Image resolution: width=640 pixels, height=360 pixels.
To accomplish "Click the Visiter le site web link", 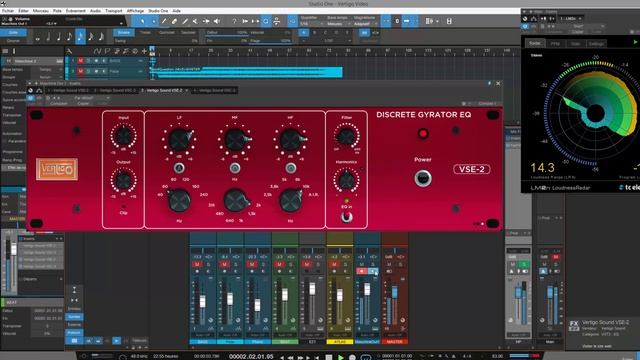I will 597,346.
